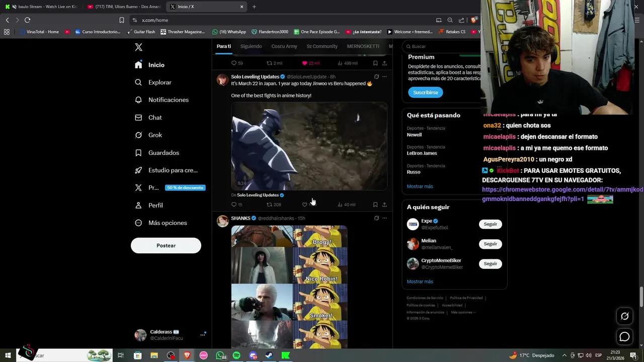Open Estudio para creadores
This screenshot has width=644, height=362.
point(167,170)
